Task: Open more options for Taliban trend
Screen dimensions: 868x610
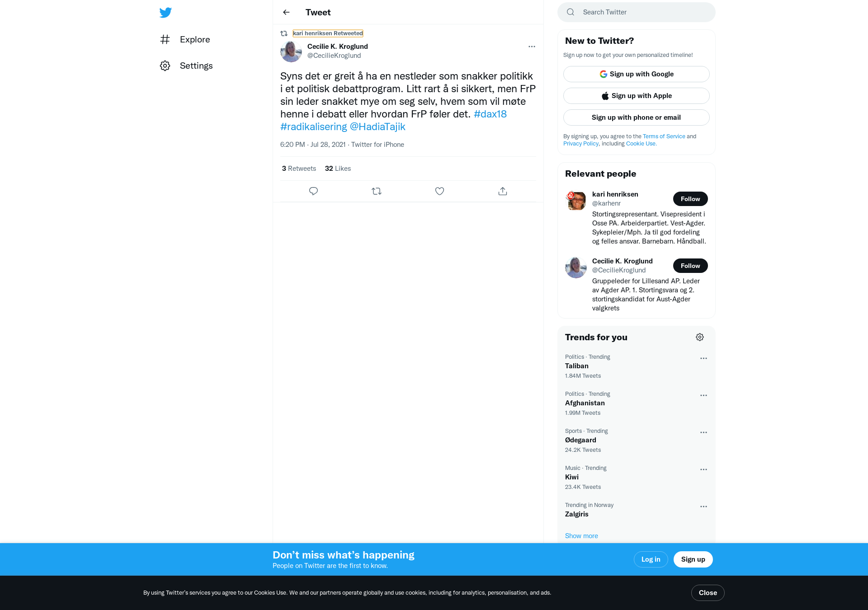Action: coord(703,358)
